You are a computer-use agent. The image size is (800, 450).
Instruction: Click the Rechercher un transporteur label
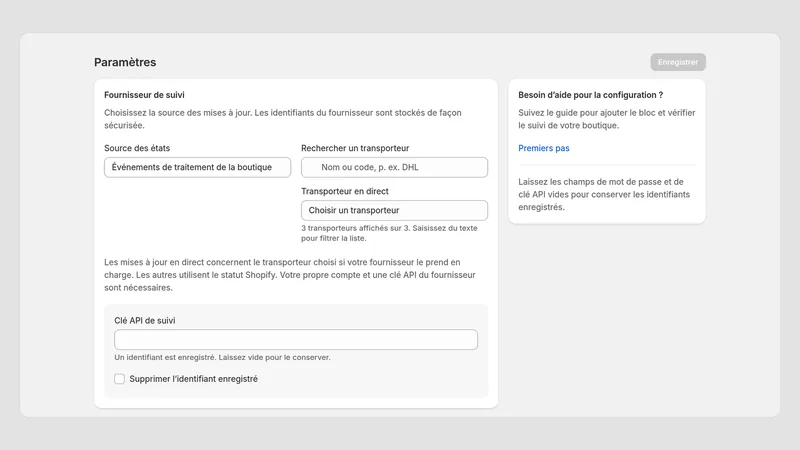(x=355, y=148)
